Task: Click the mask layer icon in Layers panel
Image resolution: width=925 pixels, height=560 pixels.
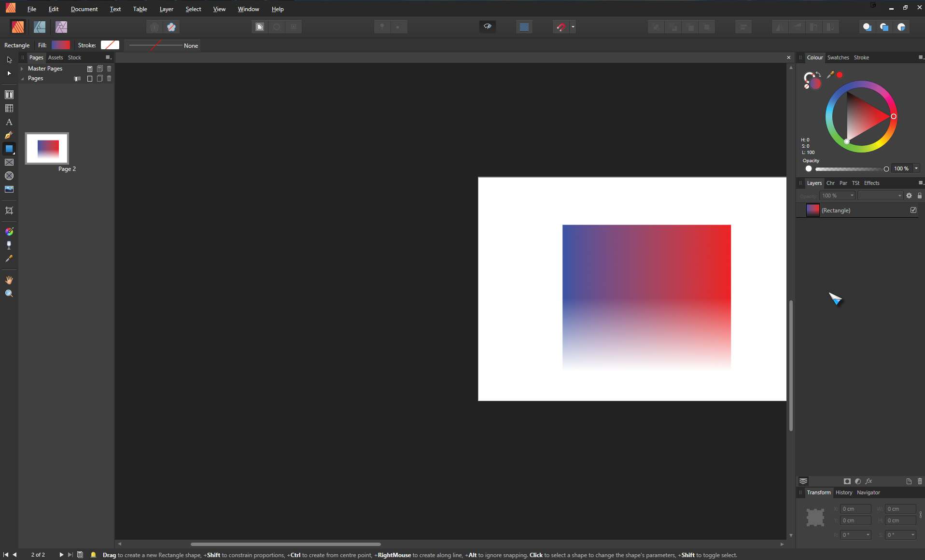Action: 847,481
